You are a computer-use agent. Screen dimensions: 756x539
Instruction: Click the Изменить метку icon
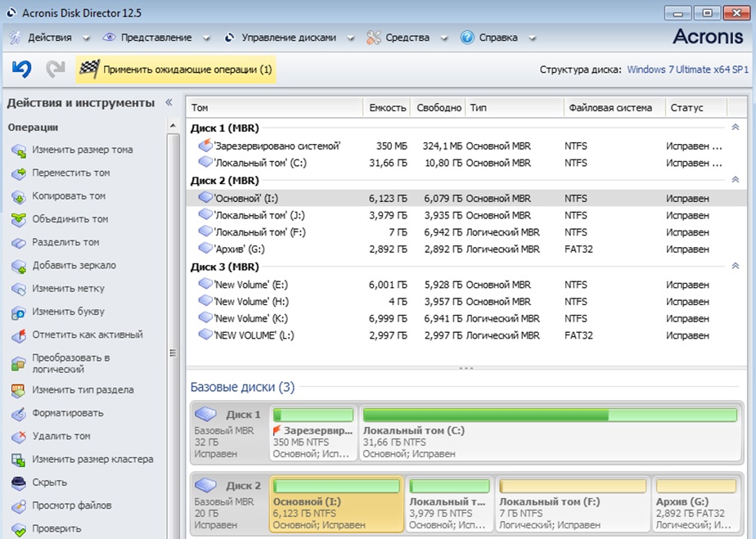pyautogui.click(x=18, y=290)
